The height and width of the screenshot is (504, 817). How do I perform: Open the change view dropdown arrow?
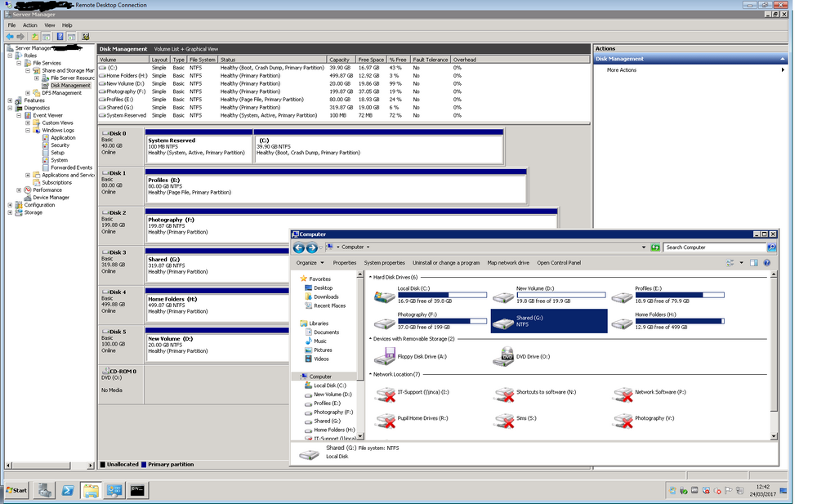742,263
